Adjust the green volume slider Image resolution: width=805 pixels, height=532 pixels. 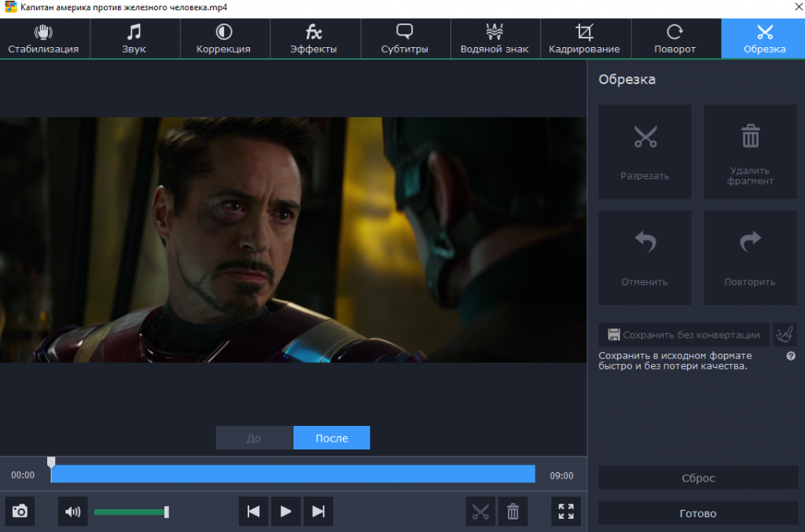coord(166,512)
